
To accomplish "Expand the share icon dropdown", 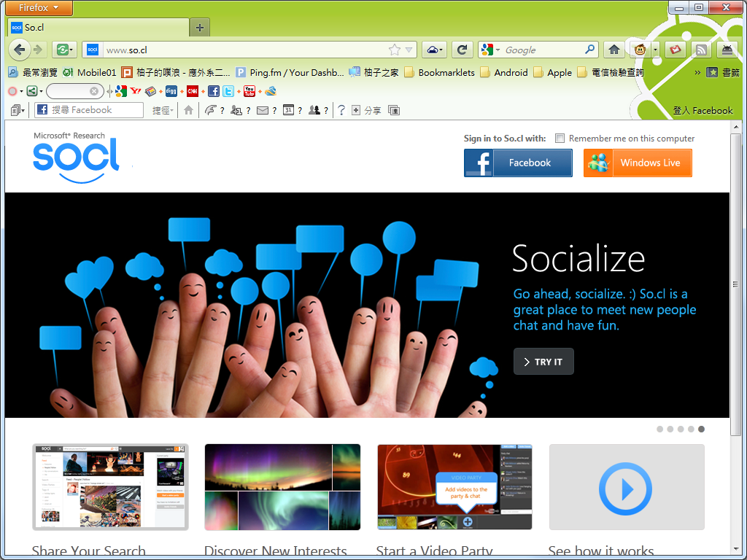I will (41, 91).
